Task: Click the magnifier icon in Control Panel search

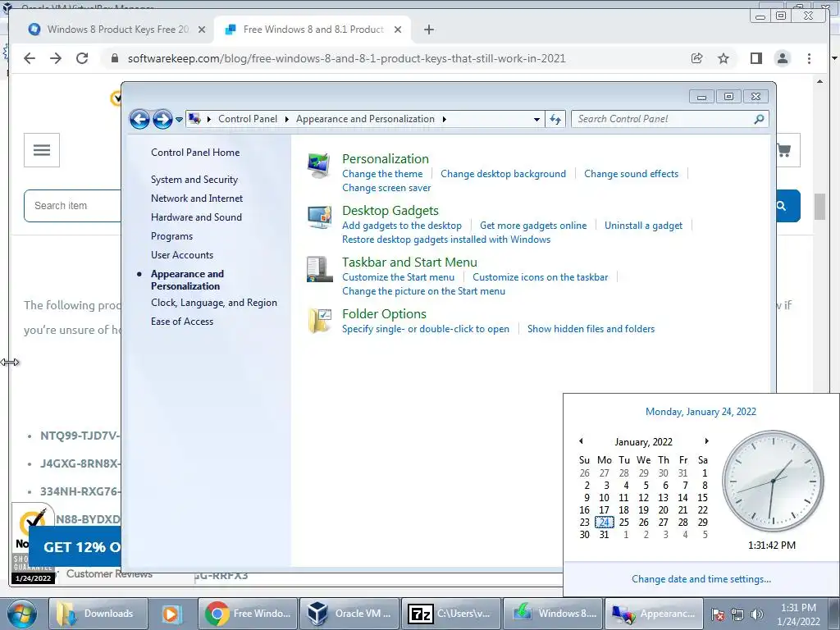Action: tap(759, 119)
